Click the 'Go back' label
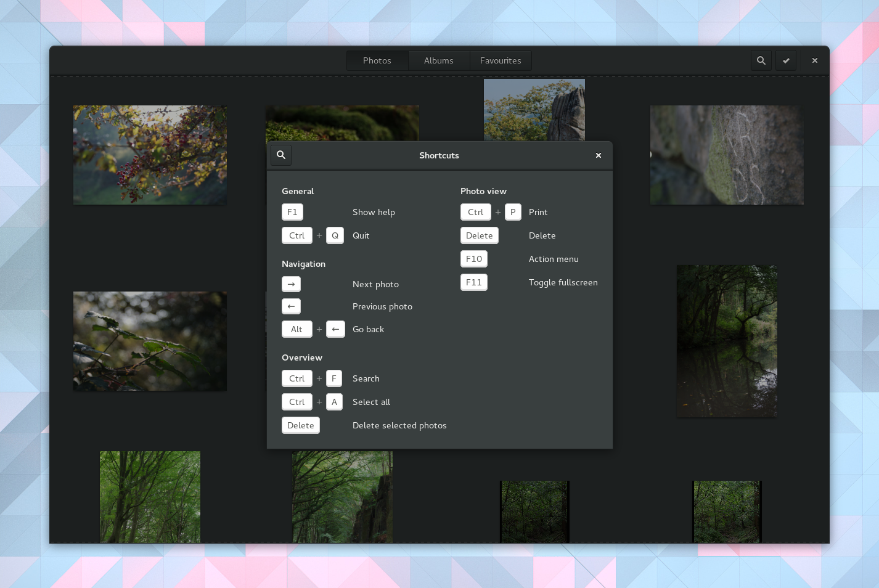 click(x=368, y=329)
